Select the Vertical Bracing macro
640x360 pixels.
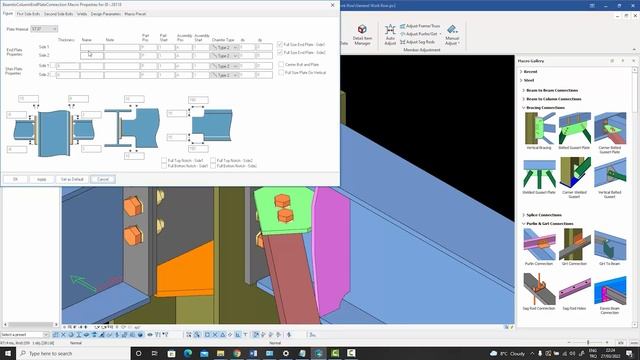coord(539,131)
